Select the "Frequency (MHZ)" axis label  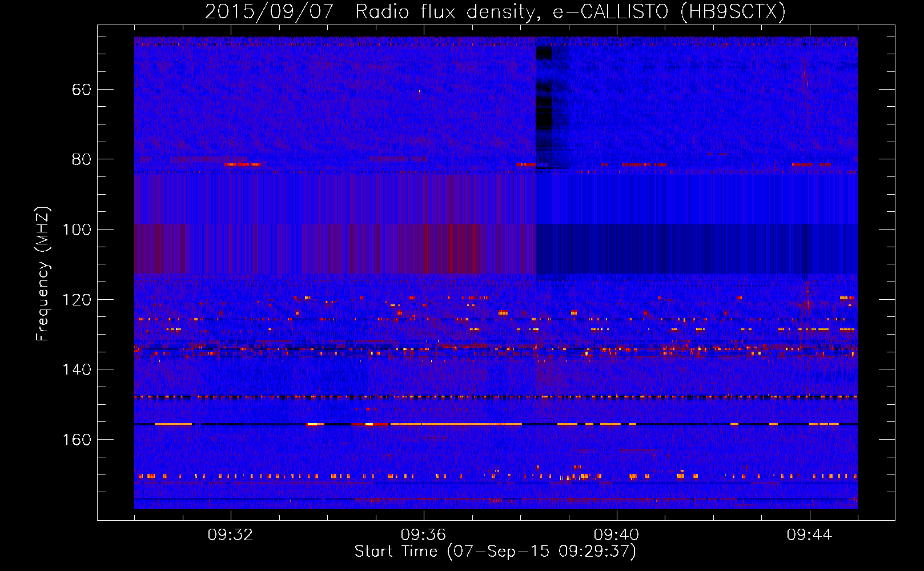click(x=43, y=274)
